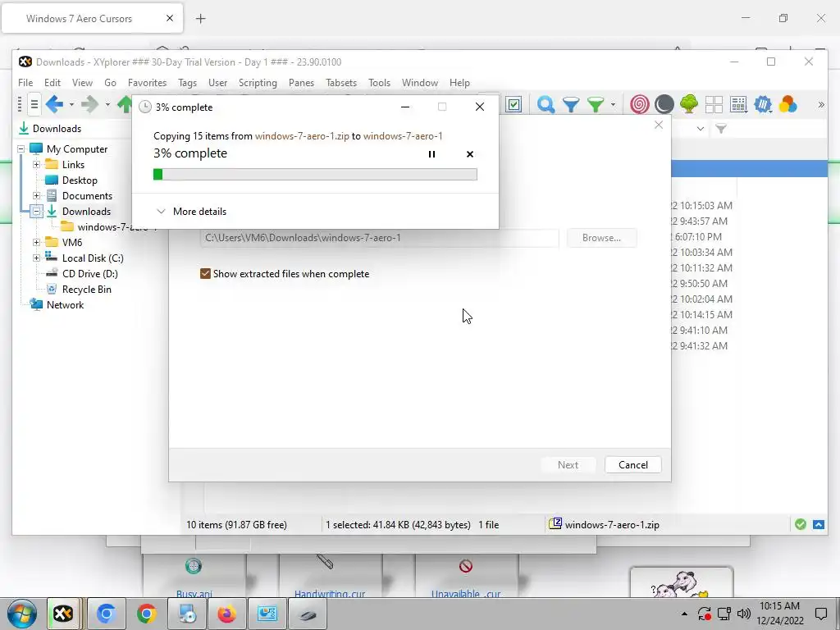This screenshot has width=840, height=630.
Task: Click the green filter funnel icon
Action: click(x=596, y=104)
